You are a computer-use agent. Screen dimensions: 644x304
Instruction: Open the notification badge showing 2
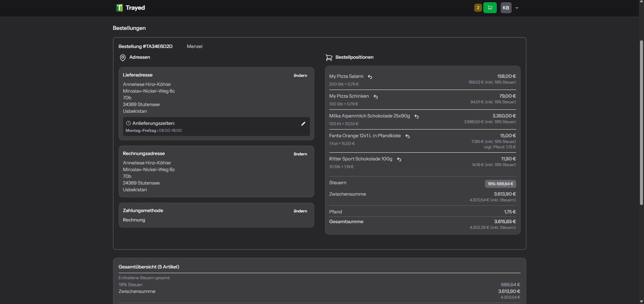(478, 7)
